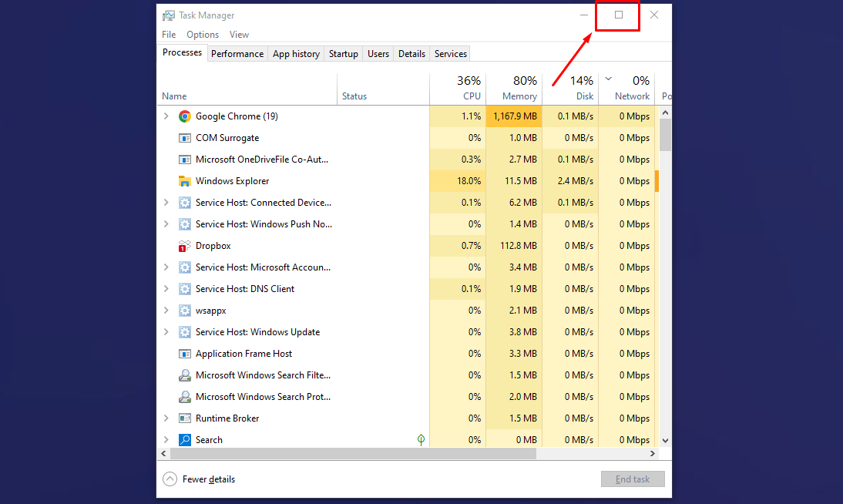
Task: Sort processes by Memory column
Action: [514, 88]
